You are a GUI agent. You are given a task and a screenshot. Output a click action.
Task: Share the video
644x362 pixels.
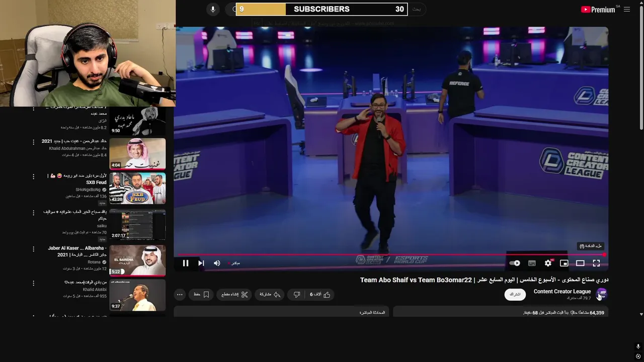coord(270,295)
